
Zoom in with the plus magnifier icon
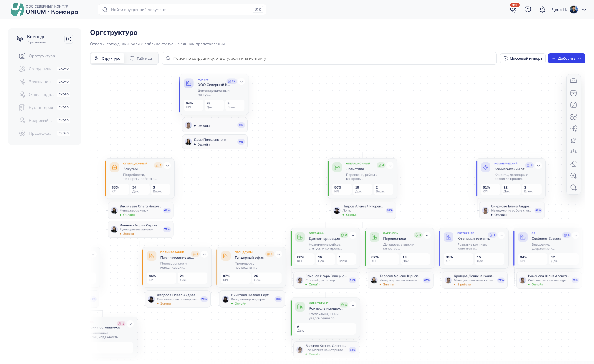(574, 176)
